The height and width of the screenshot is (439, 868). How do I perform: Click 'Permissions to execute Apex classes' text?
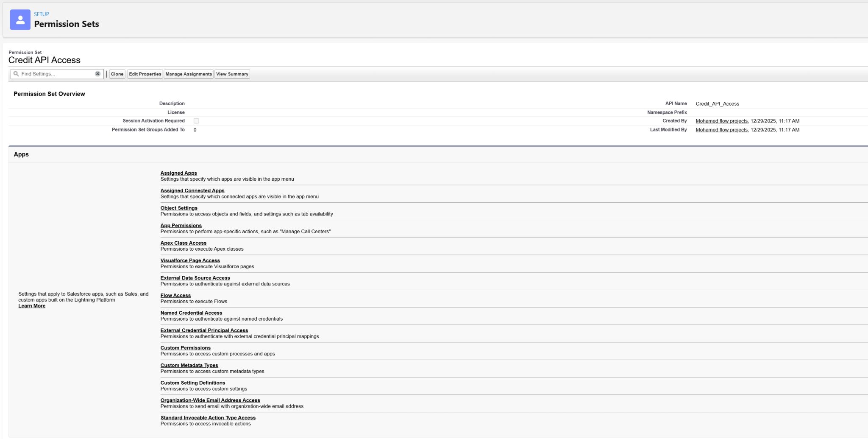click(x=202, y=249)
